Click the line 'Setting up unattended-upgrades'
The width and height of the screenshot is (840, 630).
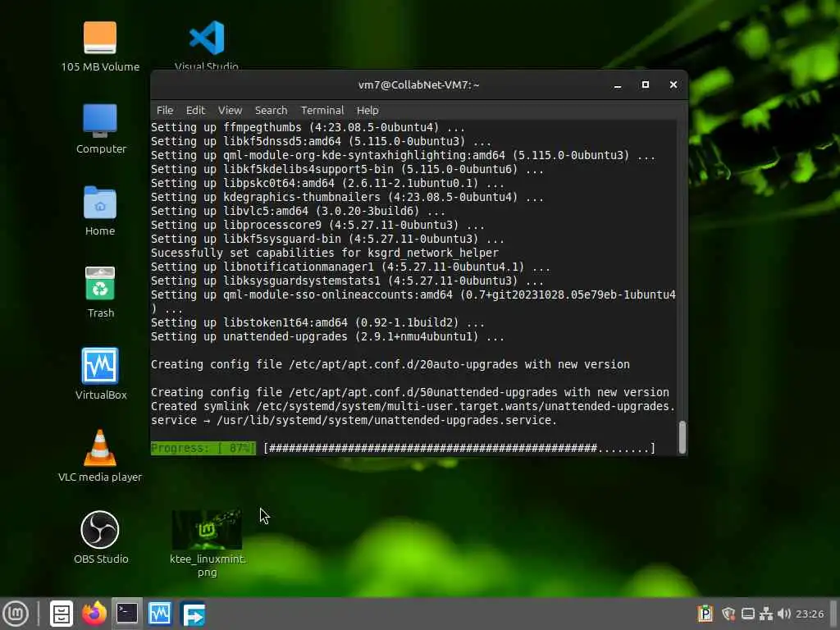pos(327,336)
